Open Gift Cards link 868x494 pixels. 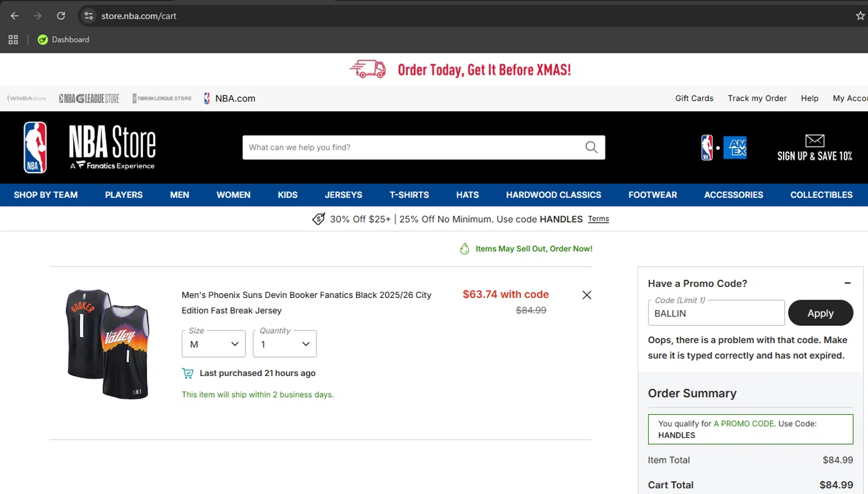pos(694,98)
